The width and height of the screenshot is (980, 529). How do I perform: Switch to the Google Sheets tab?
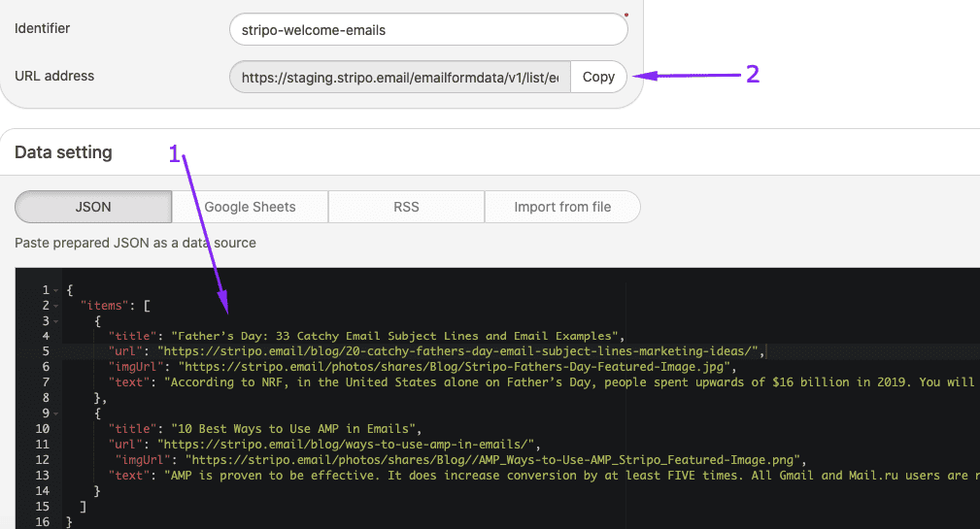tap(250, 207)
